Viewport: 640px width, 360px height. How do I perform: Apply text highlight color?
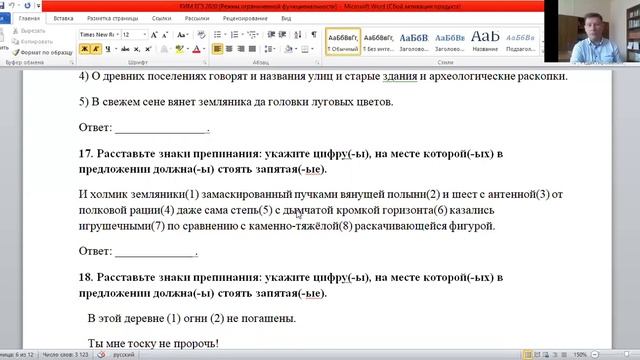(x=179, y=49)
